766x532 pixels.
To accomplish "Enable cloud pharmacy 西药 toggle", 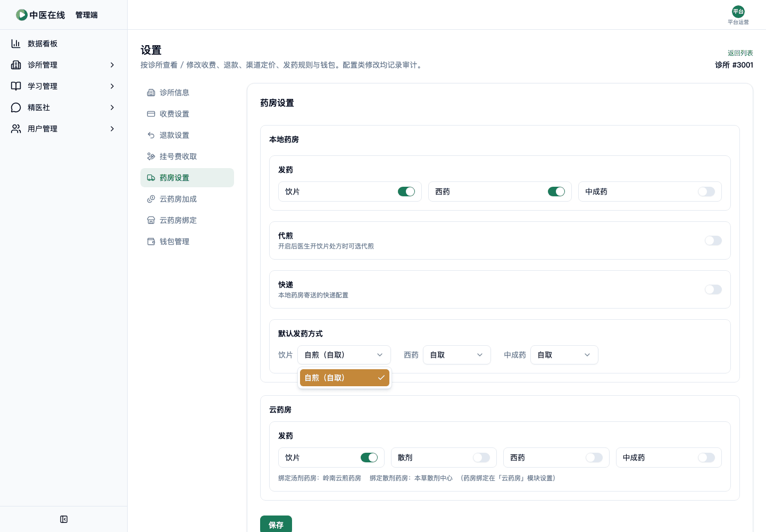I will pos(594,458).
